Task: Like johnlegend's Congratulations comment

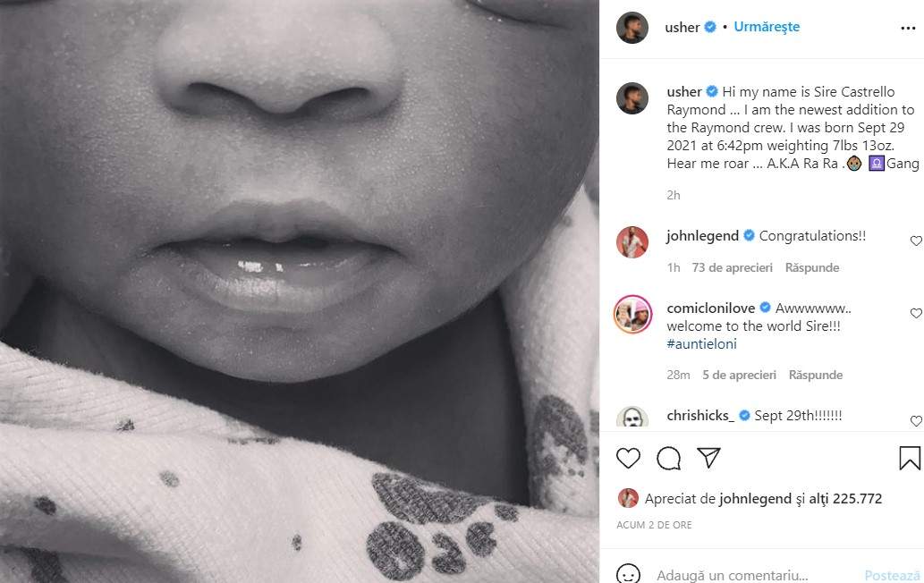Action: click(x=916, y=241)
